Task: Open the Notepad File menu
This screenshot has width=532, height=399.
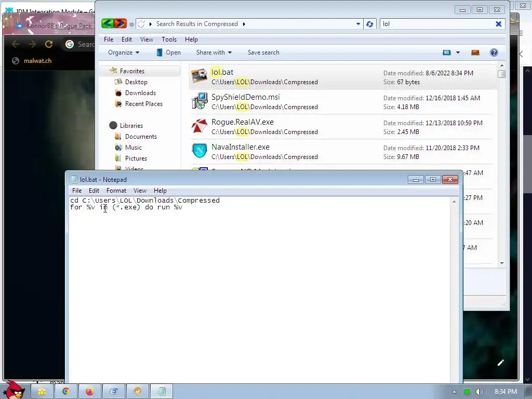Action: point(77,190)
